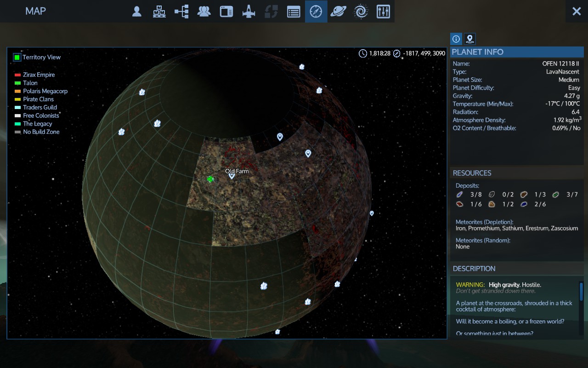Click the LavaNascent planet type value
This screenshot has width=588, height=368.
(x=563, y=72)
